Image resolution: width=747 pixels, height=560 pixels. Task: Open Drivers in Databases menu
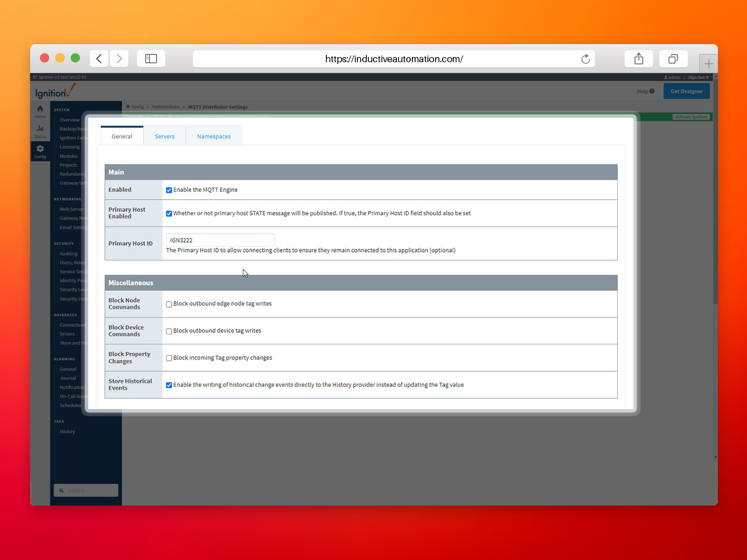67,334
